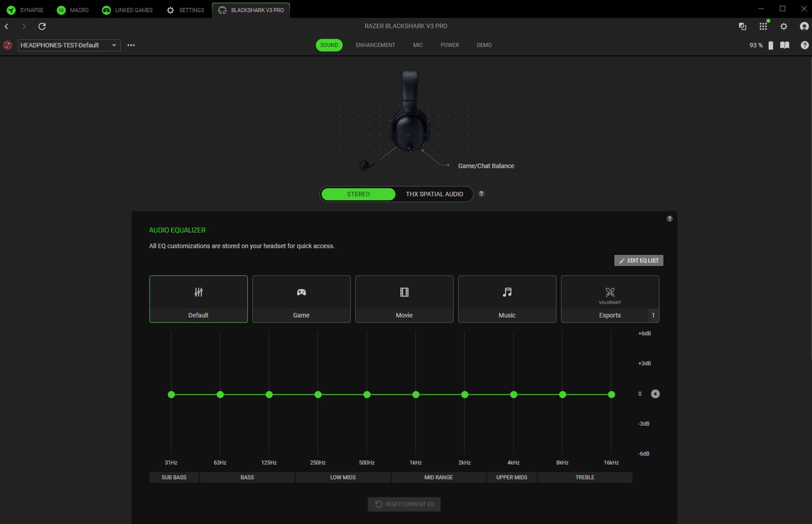
Task: Open the profile options three-dot menu
Action: click(131, 45)
